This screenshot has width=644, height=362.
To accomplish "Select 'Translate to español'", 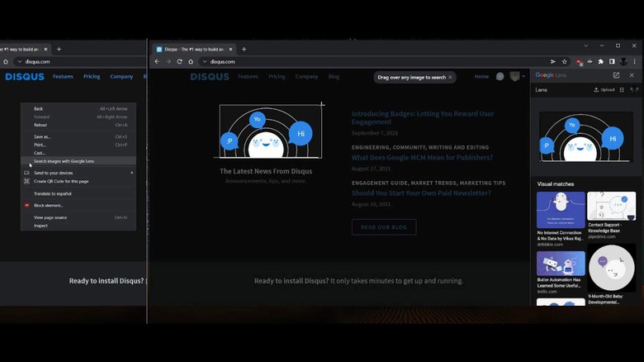I will (78, 193).
